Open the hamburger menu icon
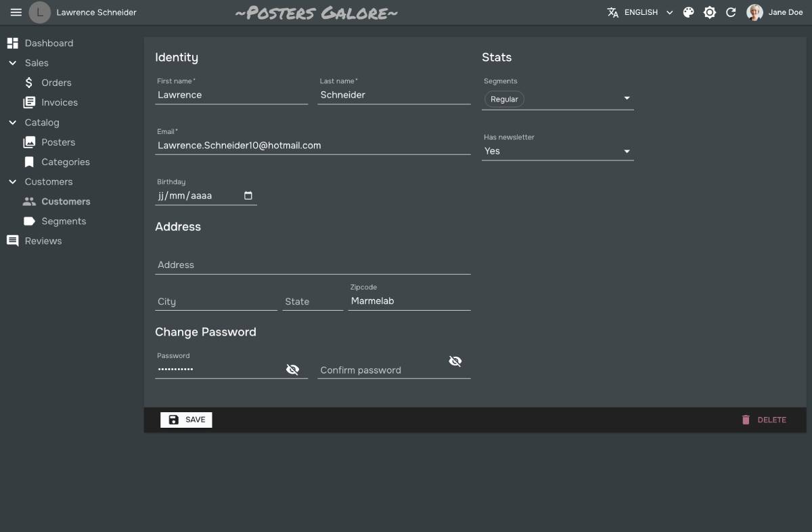 click(x=16, y=12)
